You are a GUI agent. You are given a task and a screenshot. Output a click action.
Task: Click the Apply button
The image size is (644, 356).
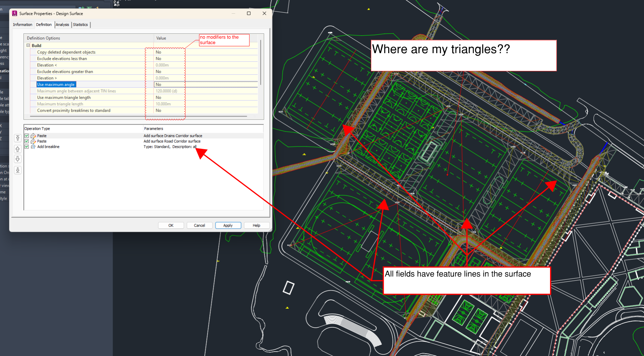(228, 225)
